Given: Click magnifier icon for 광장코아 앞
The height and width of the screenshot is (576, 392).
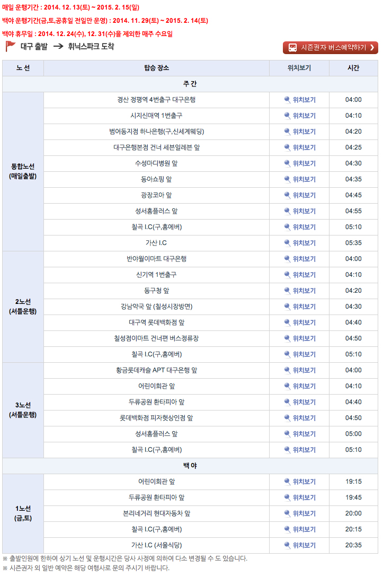Looking at the screenshot, I should (288, 195).
